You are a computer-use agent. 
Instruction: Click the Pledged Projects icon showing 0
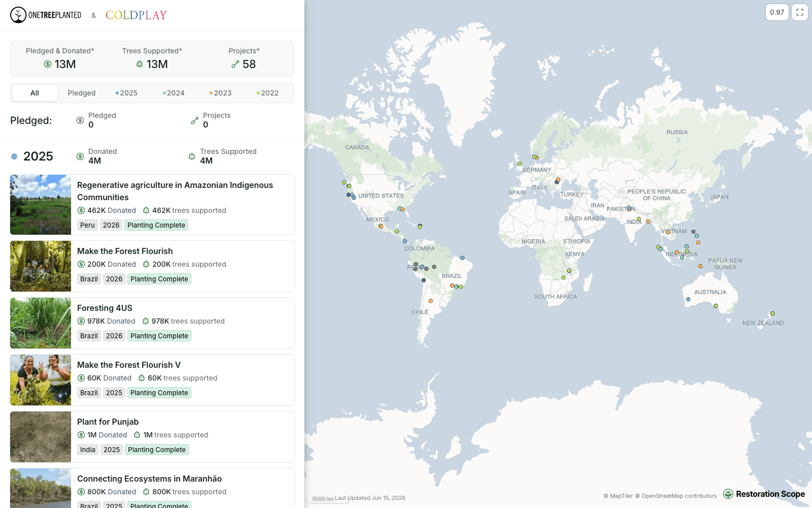(x=195, y=120)
